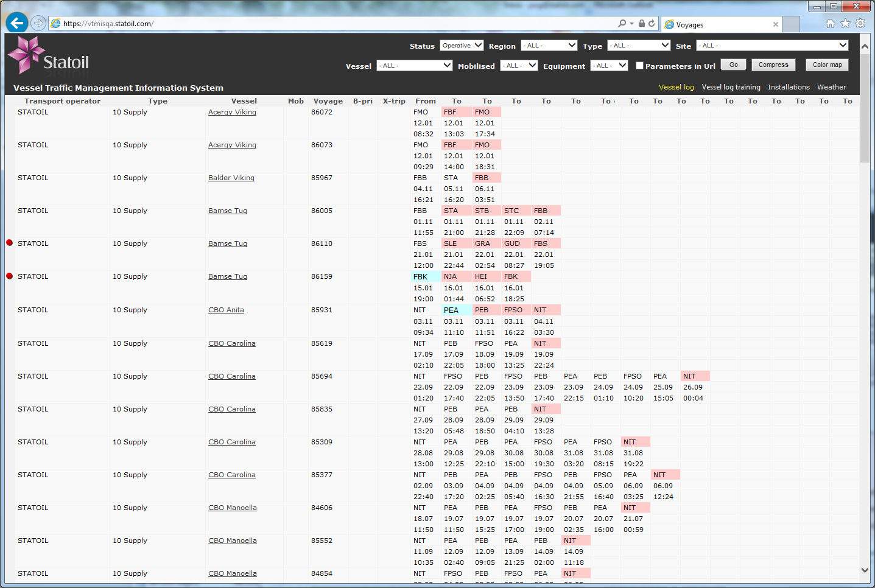Click pink NIT cell in voyage 85694 row
Image resolution: width=875 pixels, height=588 pixels.
pyautogui.click(x=695, y=376)
